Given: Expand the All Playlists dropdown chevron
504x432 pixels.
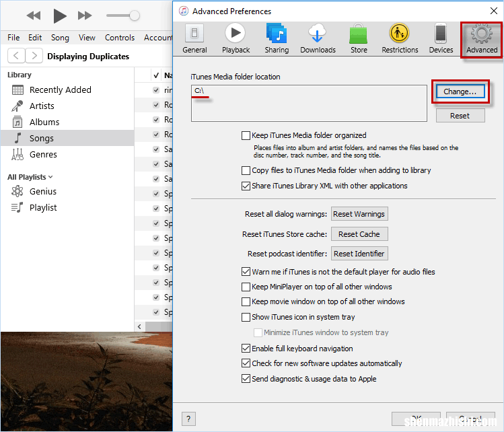Looking at the screenshot, I should [x=50, y=177].
